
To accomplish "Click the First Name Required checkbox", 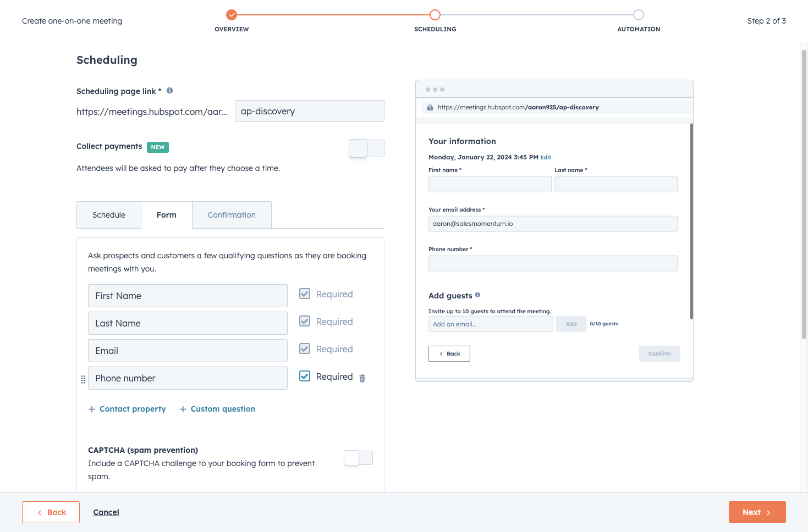I will (x=305, y=293).
